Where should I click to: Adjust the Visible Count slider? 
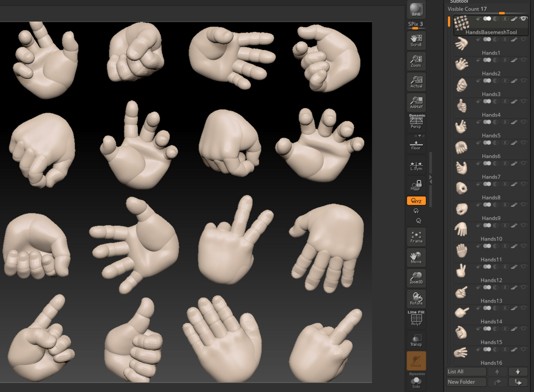(x=502, y=13)
